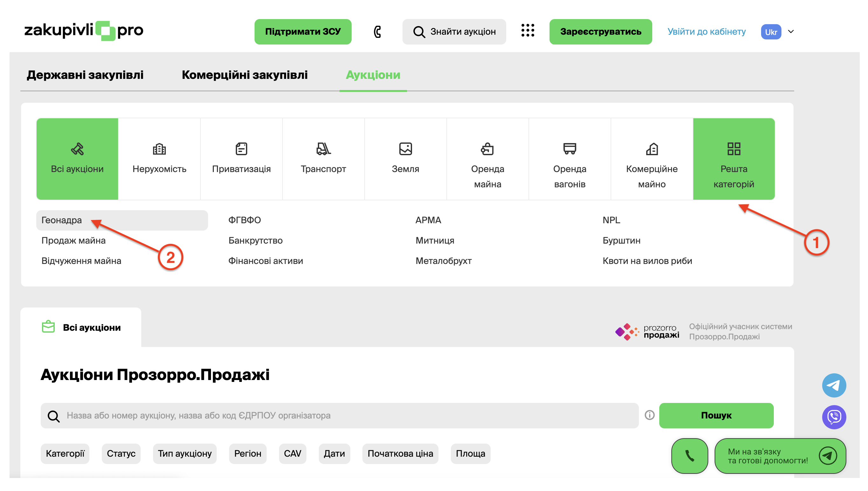Open the Категорії filter dropdown

click(x=65, y=453)
